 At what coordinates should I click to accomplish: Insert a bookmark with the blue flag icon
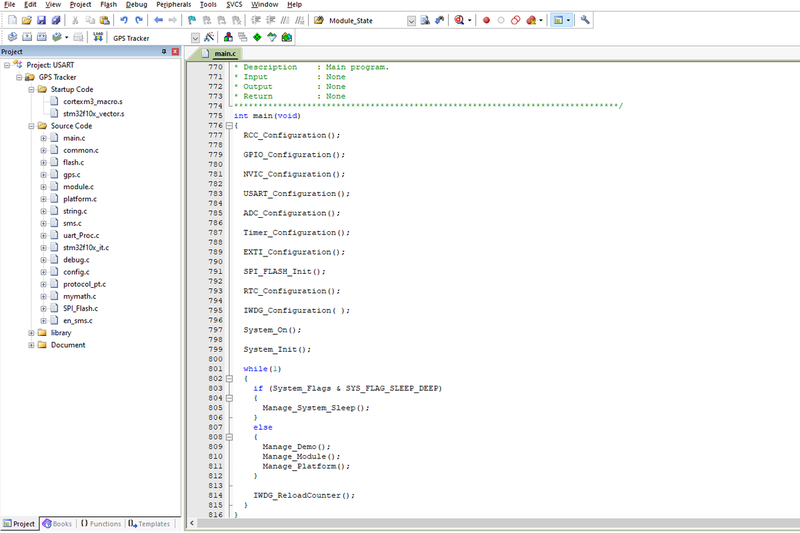click(192, 20)
